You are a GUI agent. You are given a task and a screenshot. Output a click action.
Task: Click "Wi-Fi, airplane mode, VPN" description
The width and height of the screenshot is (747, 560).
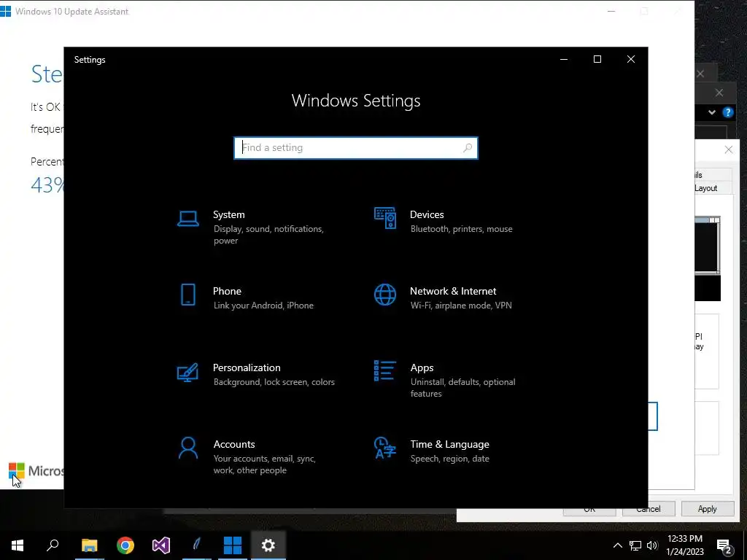(x=461, y=306)
